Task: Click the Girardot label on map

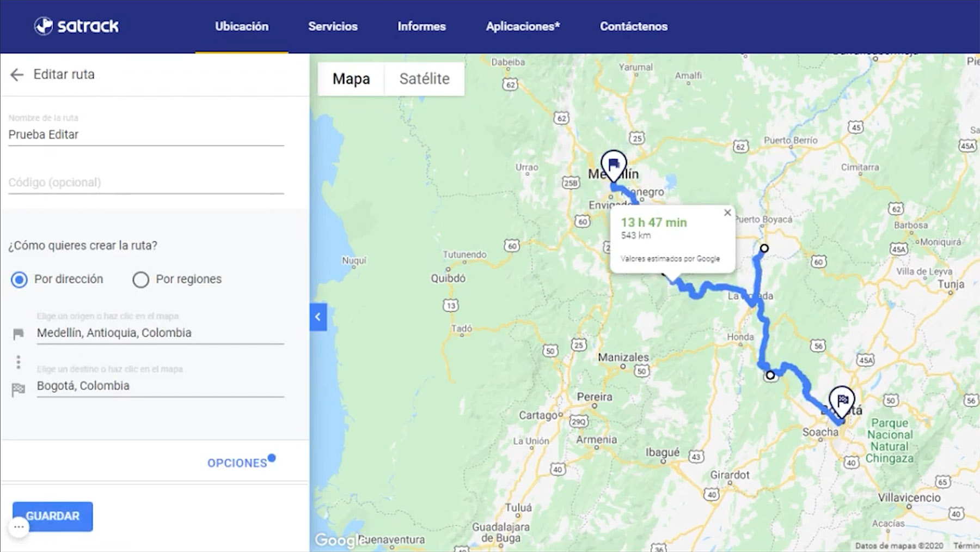Action: point(730,475)
